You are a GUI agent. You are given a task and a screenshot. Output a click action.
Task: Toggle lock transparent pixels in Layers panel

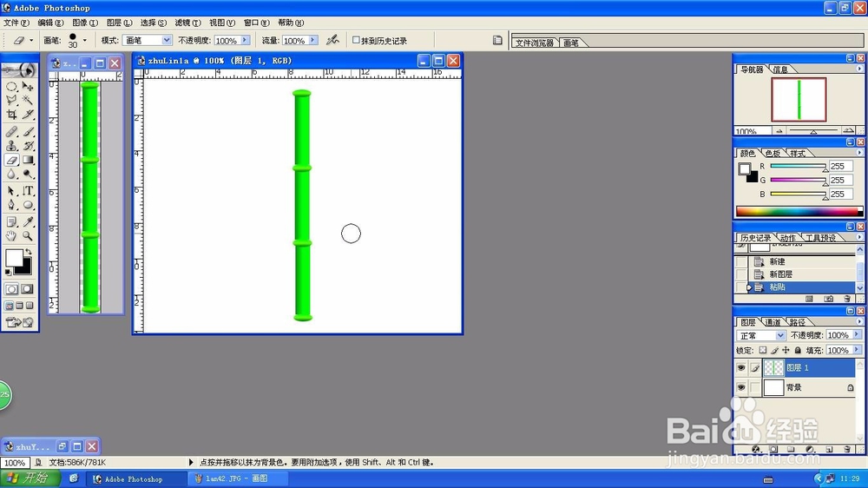click(763, 350)
